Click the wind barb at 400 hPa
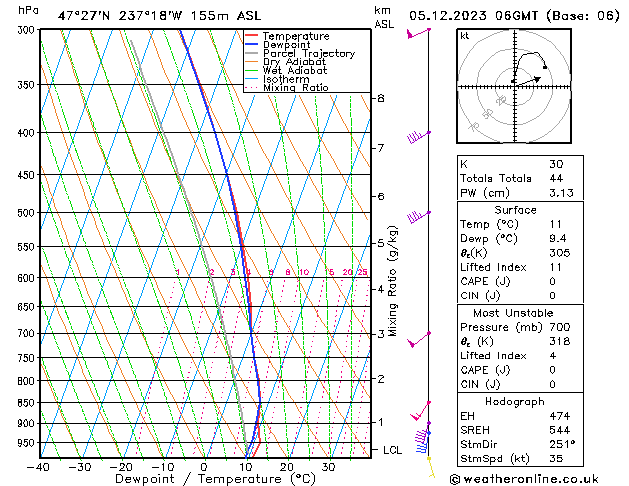The image size is (629, 486). 418,137
